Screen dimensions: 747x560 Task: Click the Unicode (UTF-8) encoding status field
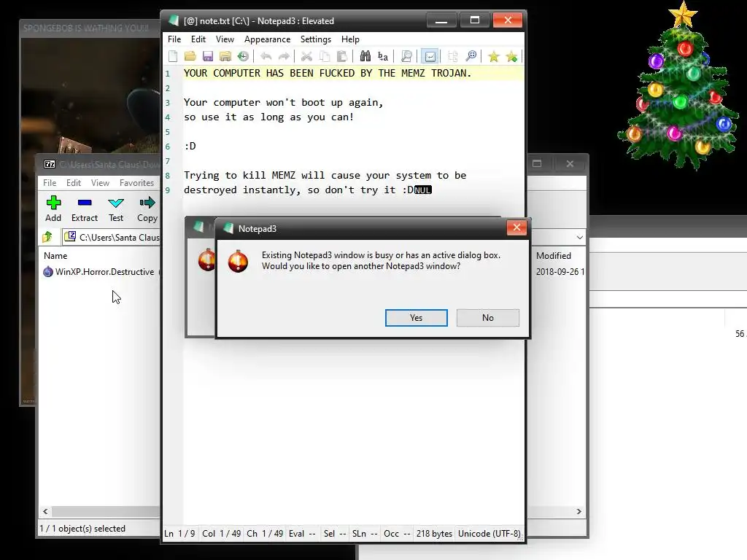point(489,534)
